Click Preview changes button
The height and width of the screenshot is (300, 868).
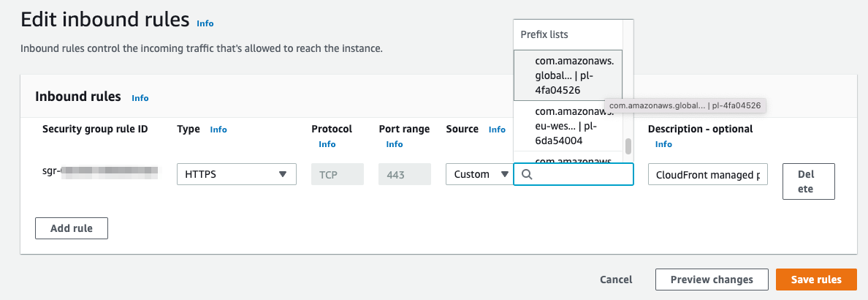point(712,280)
